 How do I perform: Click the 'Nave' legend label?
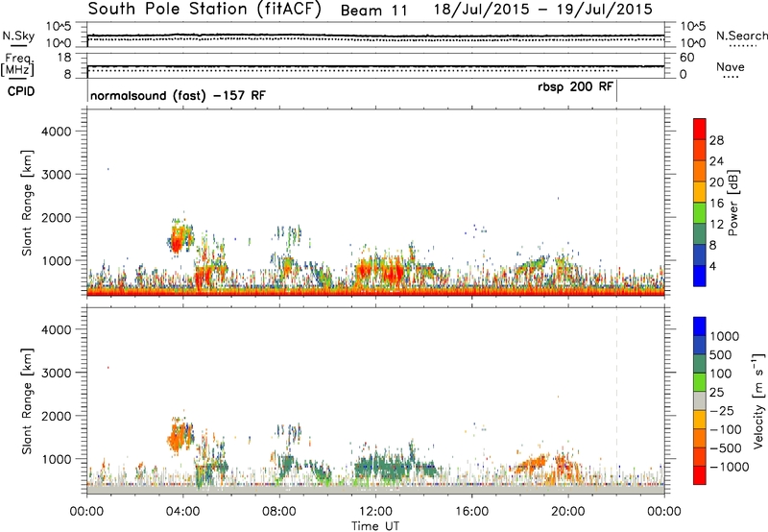731,66
